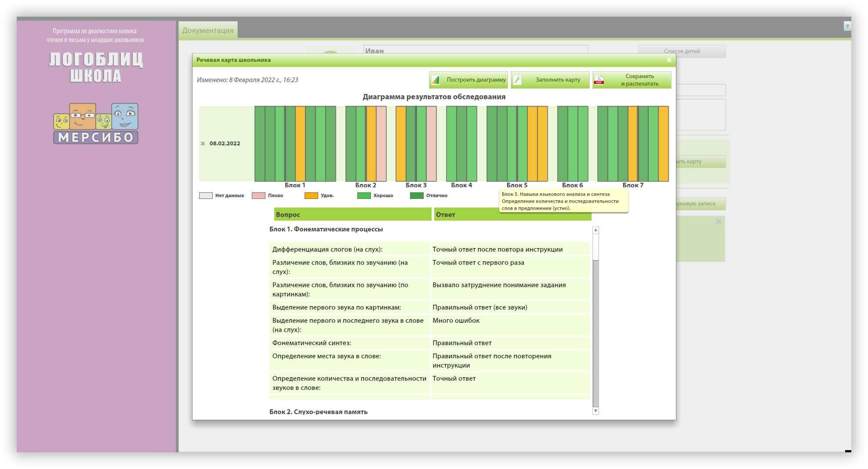Image resolution: width=868 pixels, height=469 pixels.
Task: Click the Удов. orange legend swatch
Action: point(311,196)
